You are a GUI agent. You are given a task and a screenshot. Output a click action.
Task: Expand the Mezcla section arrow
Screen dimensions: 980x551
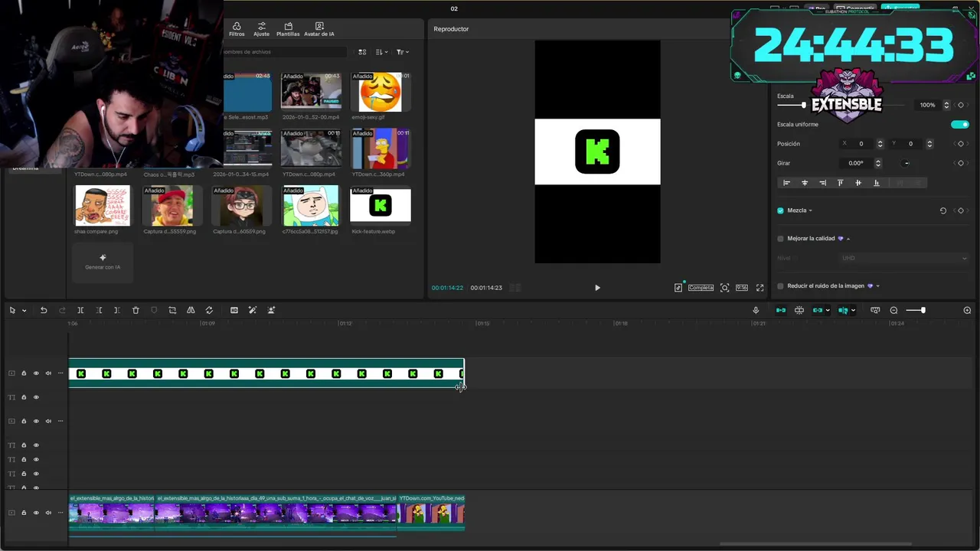810,210
